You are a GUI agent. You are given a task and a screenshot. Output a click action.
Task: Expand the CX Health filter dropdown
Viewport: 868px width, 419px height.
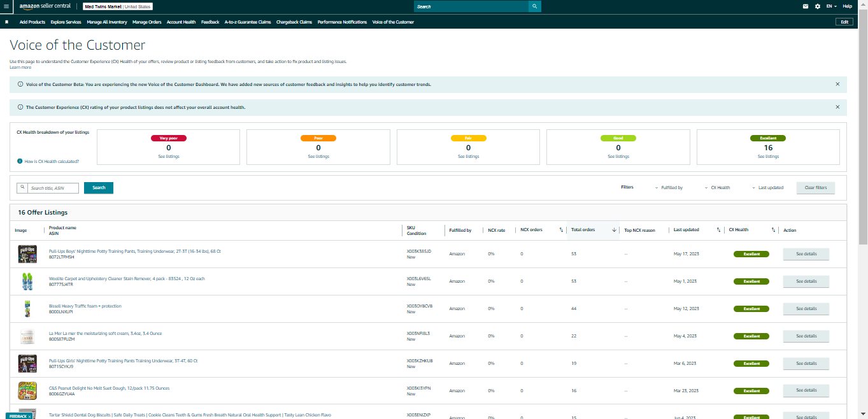click(717, 188)
